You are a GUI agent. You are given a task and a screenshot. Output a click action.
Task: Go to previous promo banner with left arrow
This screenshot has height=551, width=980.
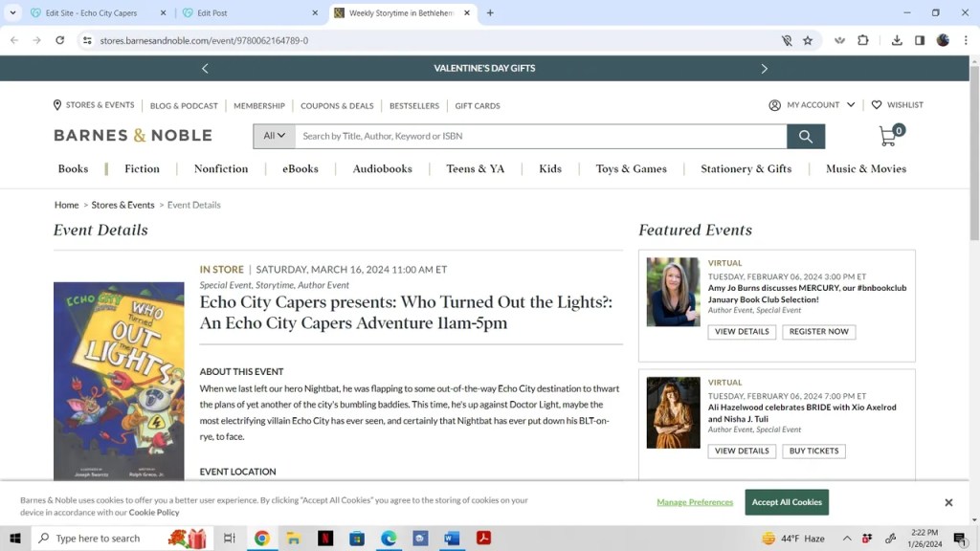205,69
